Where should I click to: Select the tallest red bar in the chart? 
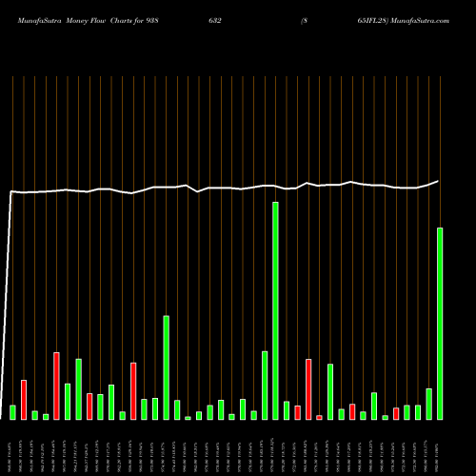click(56, 387)
